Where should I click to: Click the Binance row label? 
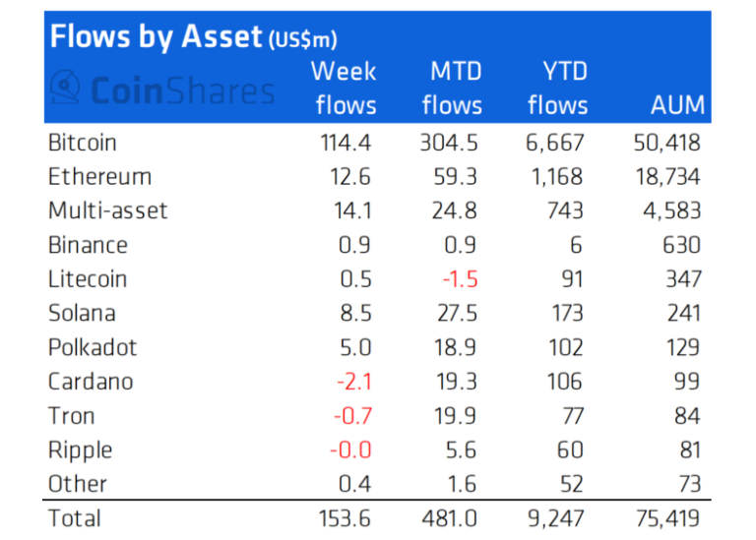point(88,245)
